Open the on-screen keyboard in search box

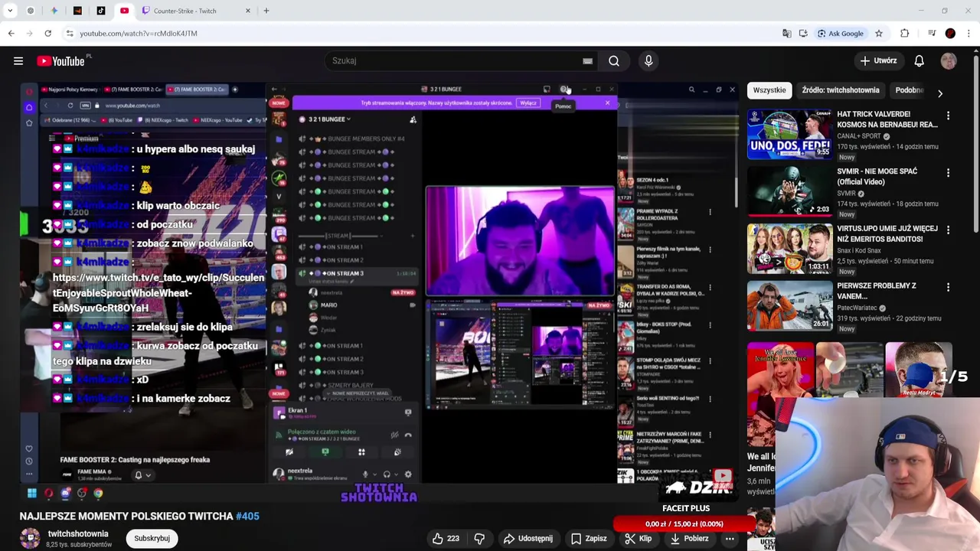coord(587,61)
